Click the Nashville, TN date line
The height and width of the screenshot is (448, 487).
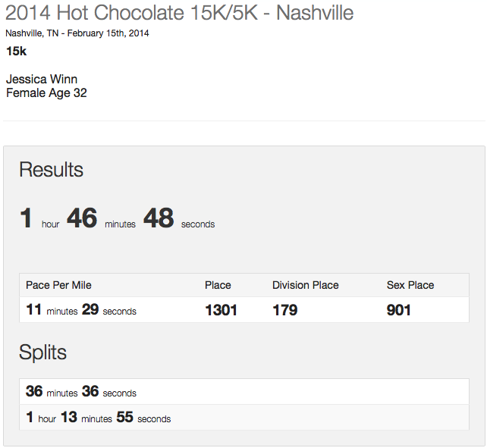[x=77, y=33]
